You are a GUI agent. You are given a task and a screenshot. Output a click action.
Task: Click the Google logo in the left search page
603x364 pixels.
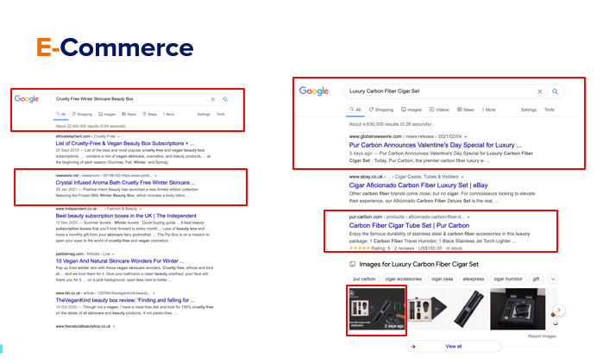[27, 99]
